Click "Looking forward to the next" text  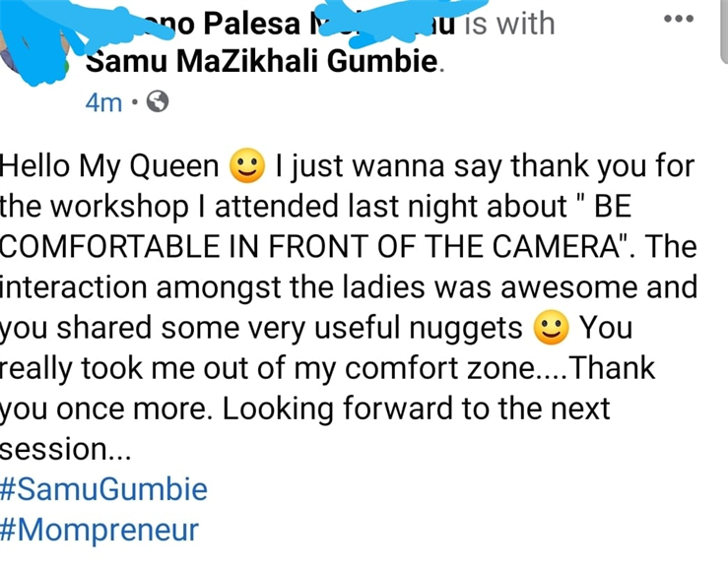417,409
